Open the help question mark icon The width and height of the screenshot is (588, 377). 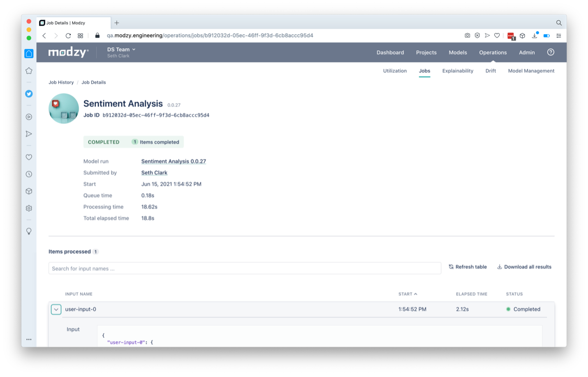click(551, 52)
